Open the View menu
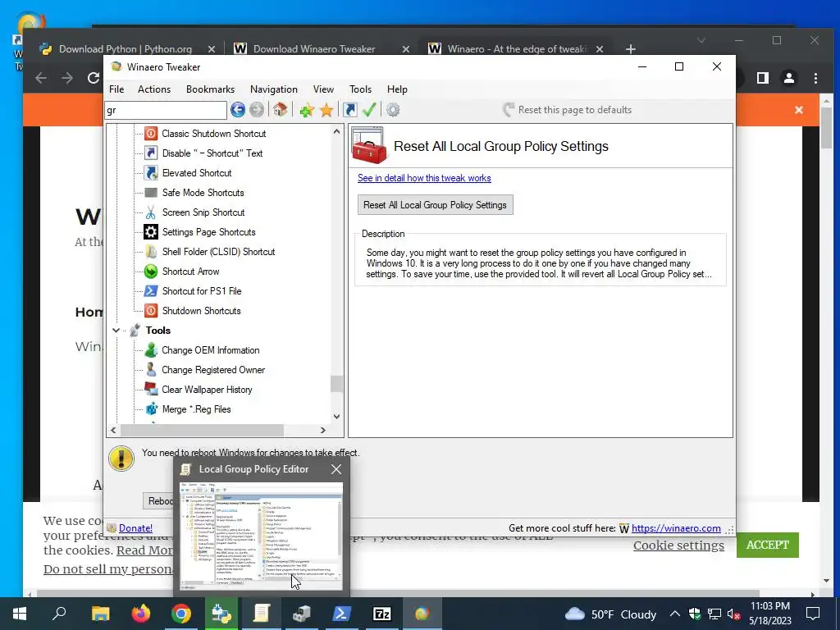Screen dimensions: 840x630 pyautogui.click(x=323, y=89)
